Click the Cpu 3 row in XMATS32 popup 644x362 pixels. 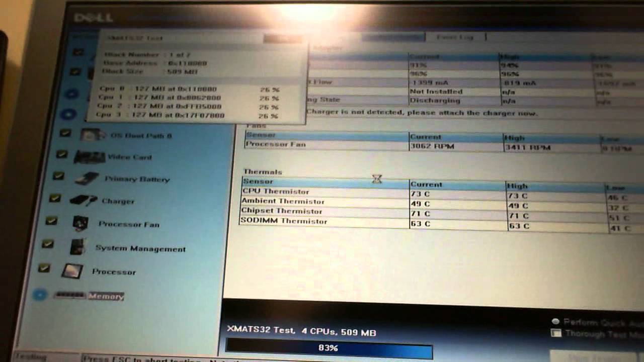[187, 116]
